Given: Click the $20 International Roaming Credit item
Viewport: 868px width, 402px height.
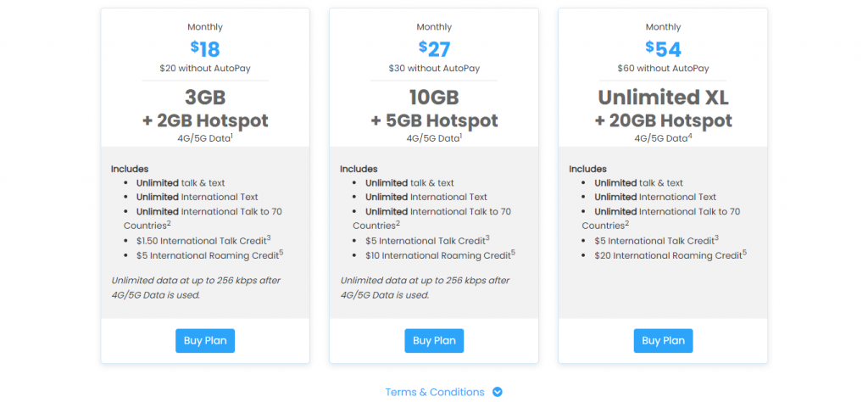Looking at the screenshot, I should coord(670,255).
